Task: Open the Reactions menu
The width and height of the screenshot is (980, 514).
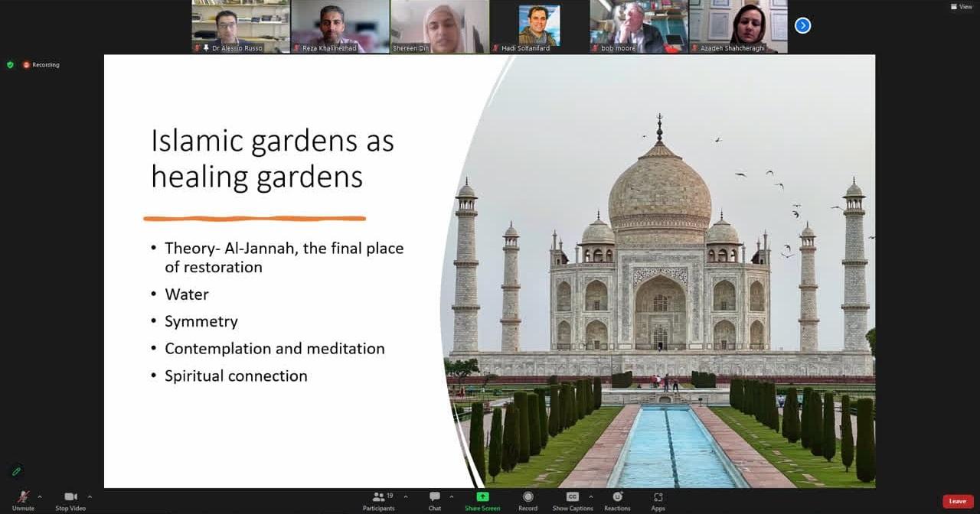Action: click(x=617, y=497)
